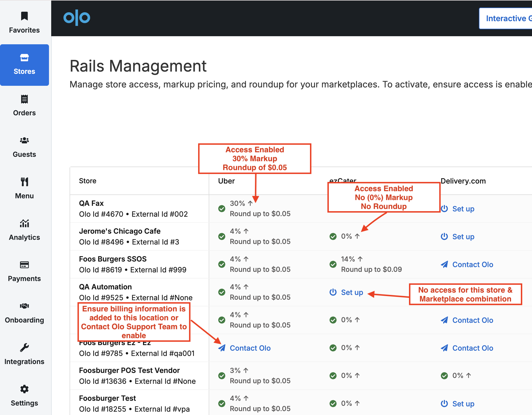Click Foosburger POS Test Vendor ezCater checkmark
Screen dimensions: 532x415
[x=333, y=376]
